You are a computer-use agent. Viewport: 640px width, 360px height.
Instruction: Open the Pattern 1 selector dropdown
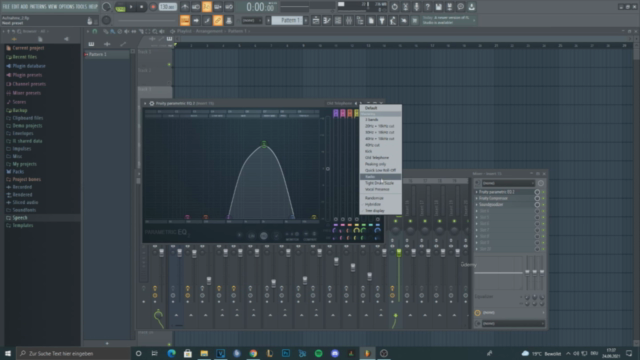[x=288, y=20]
